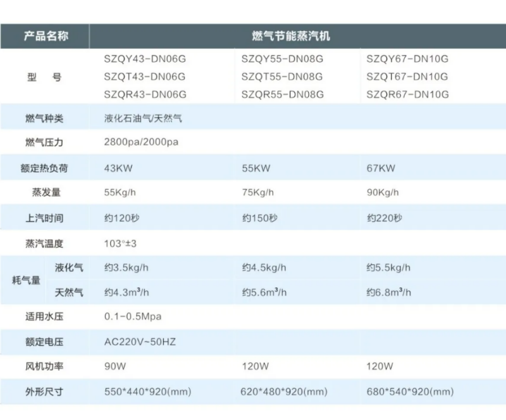The image size is (506, 420).
Task: Select model SZQT55-DN08G text
Action: (282, 77)
